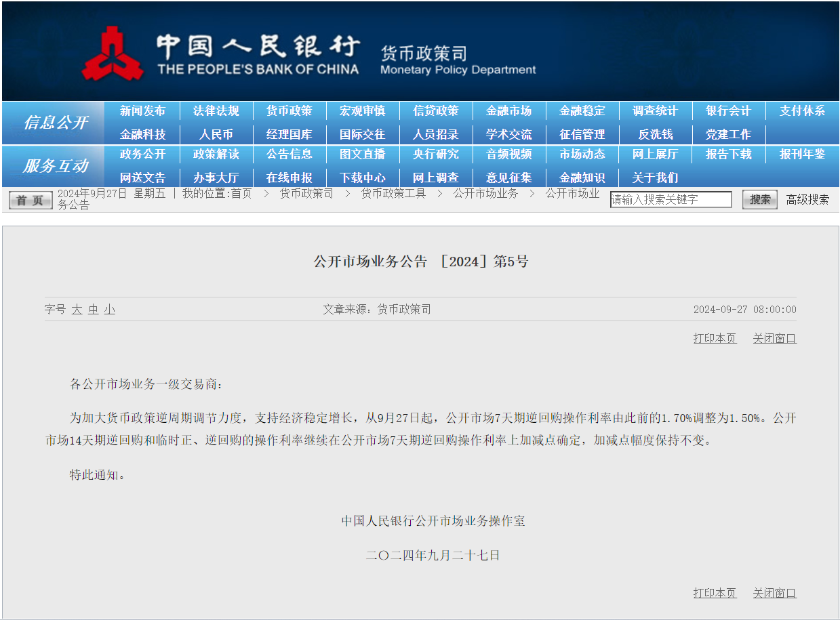Open the 人民币 navigation item

[216, 134]
